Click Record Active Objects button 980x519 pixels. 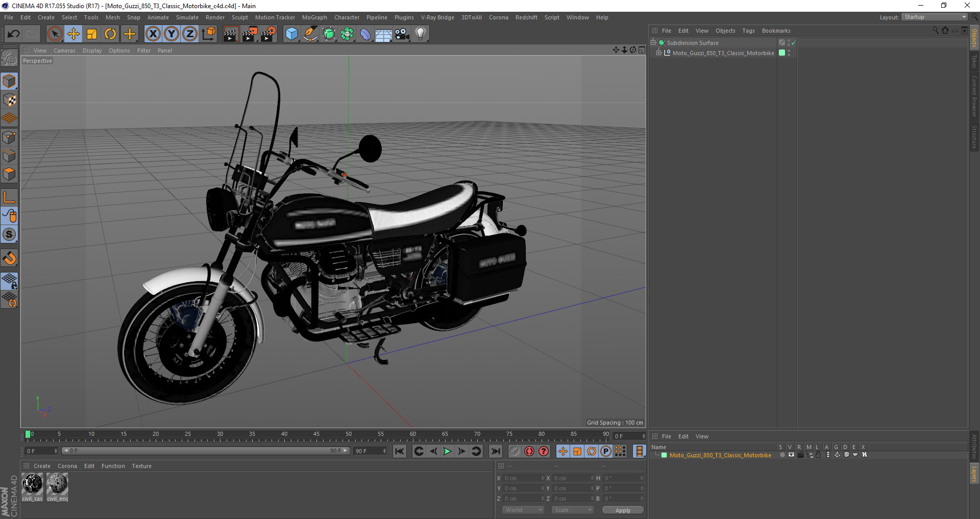[x=514, y=451]
